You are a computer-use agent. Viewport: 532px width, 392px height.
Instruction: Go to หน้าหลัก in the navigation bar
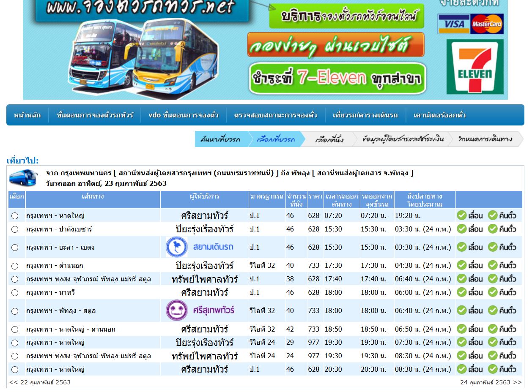point(27,115)
